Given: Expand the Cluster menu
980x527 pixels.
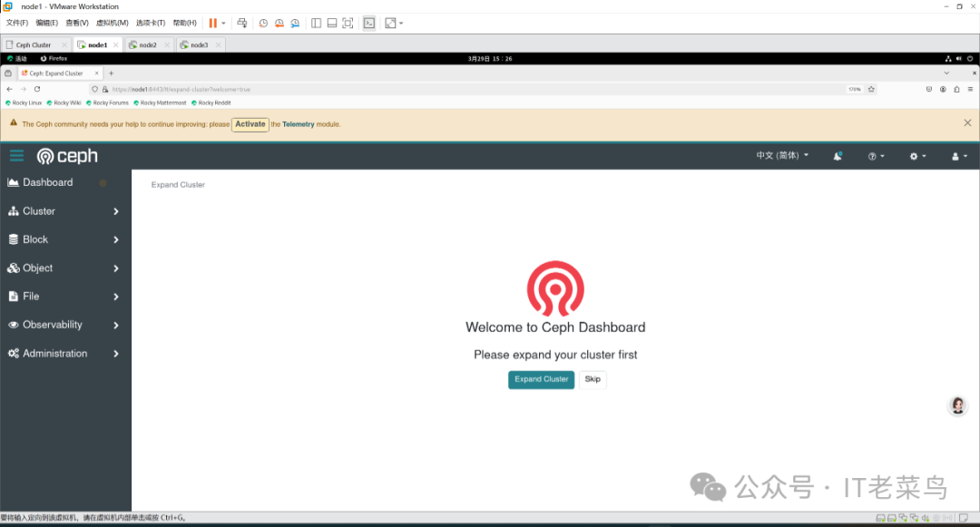Looking at the screenshot, I should 65,211.
